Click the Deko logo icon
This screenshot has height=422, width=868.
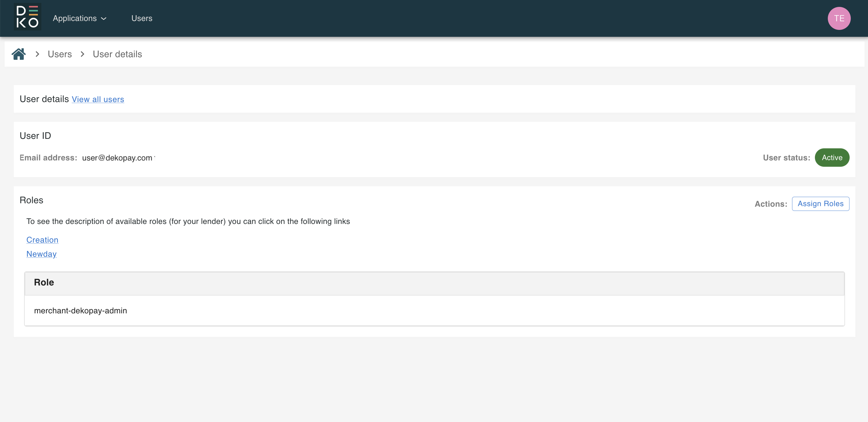click(x=27, y=17)
